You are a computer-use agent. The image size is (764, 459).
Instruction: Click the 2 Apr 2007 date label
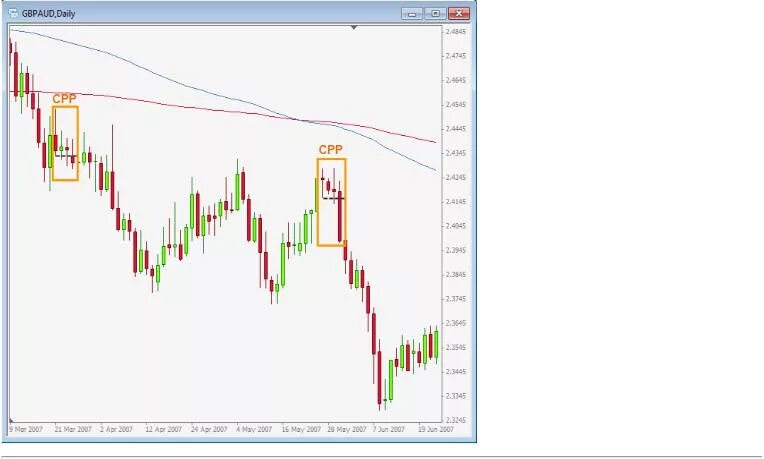click(116, 429)
